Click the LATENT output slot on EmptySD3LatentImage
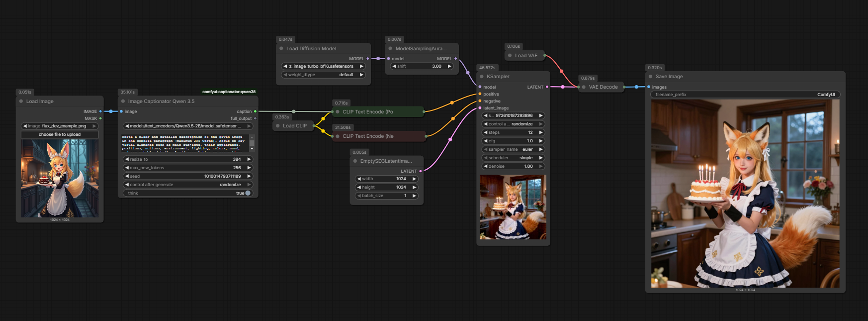This screenshot has height=321, width=868. pyautogui.click(x=420, y=171)
